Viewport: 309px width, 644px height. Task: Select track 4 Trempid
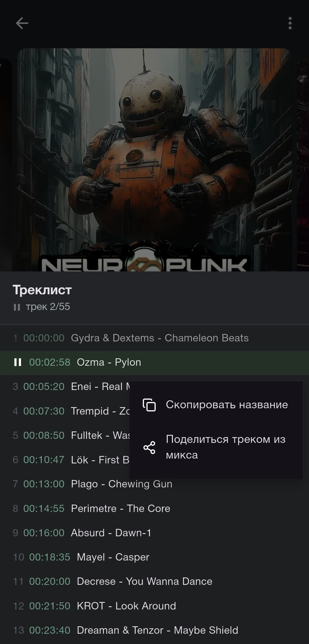coord(65,411)
